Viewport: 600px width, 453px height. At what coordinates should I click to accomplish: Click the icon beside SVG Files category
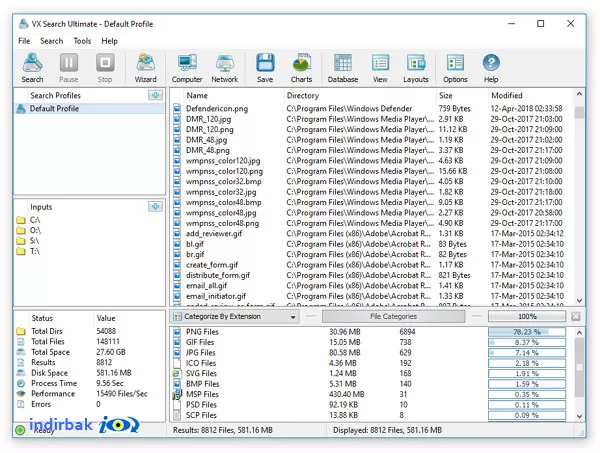pyautogui.click(x=177, y=373)
